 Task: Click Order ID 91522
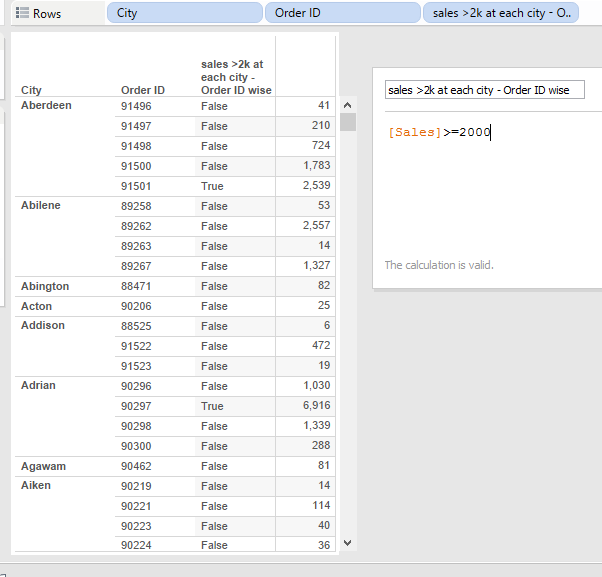(x=136, y=346)
